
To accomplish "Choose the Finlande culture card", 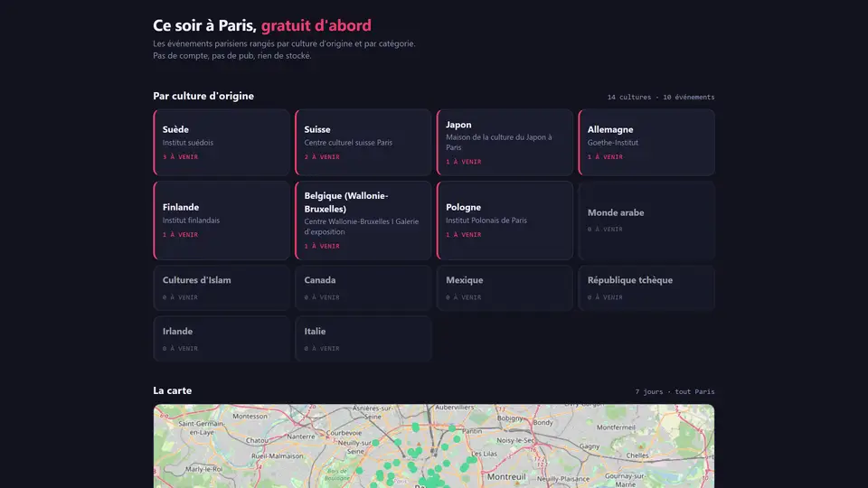I will click(x=222, y=221).
